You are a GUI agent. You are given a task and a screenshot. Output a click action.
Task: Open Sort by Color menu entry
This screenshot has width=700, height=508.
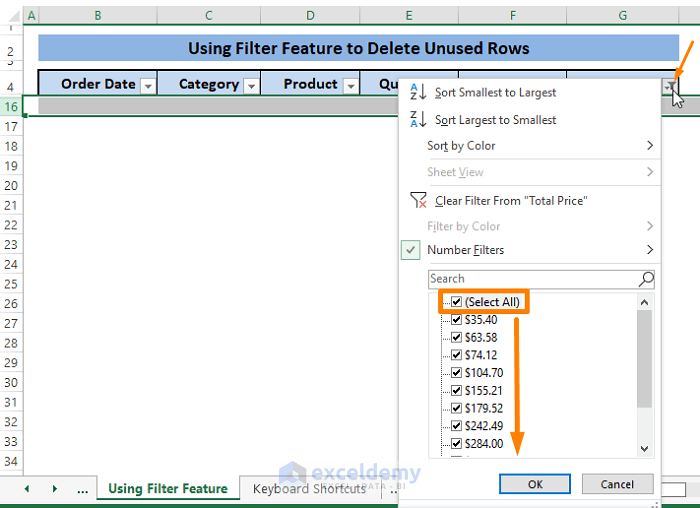[461, 146]
